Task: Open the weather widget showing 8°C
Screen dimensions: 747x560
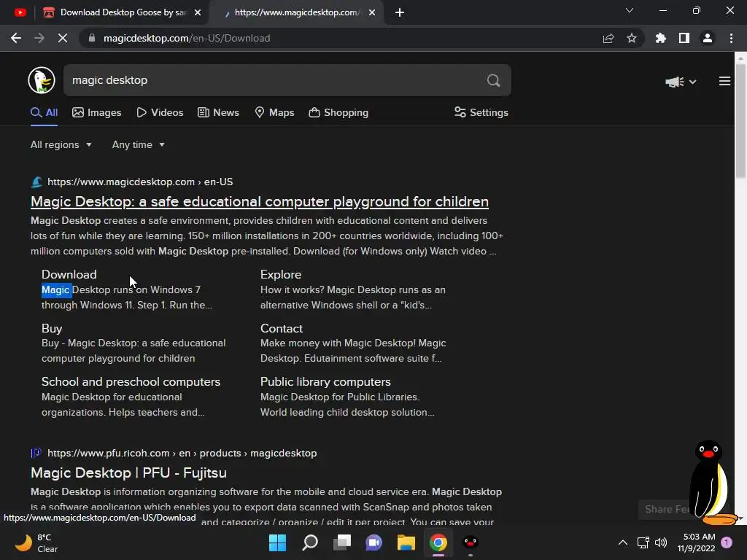Action: tap(36, 542)
